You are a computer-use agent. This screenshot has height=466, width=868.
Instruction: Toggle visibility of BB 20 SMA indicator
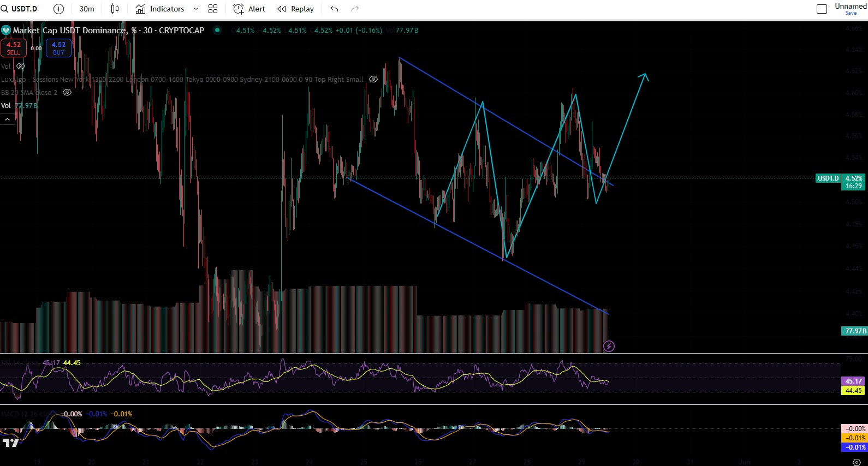(67, 92)
